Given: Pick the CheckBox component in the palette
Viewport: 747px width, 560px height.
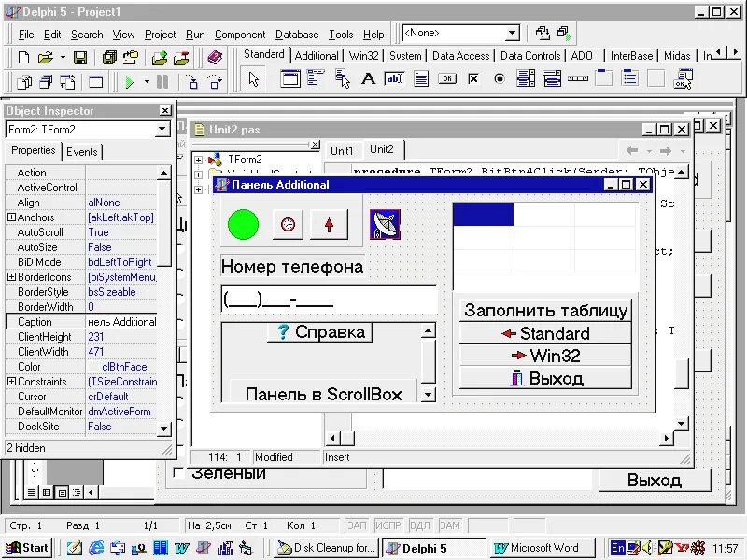Looking at the screenshot, I should coord(473,78).
